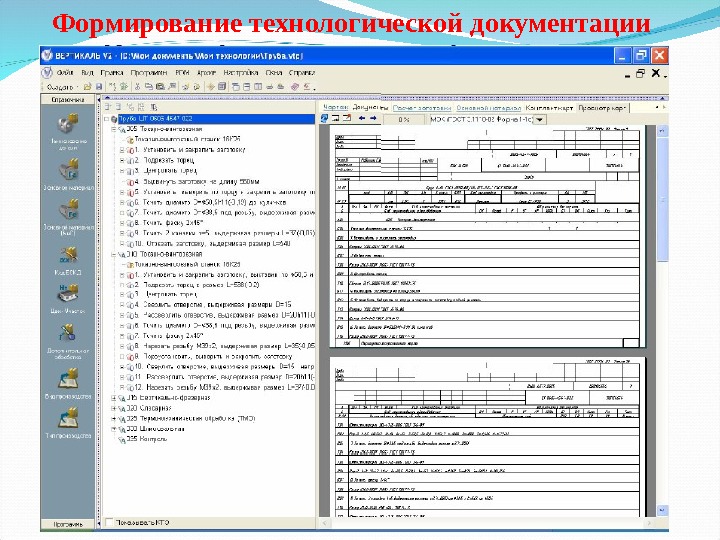Viewport: 720px width, 540px height.
Task: Switch to the Основной материал tab
Action: tap(488, 107)
